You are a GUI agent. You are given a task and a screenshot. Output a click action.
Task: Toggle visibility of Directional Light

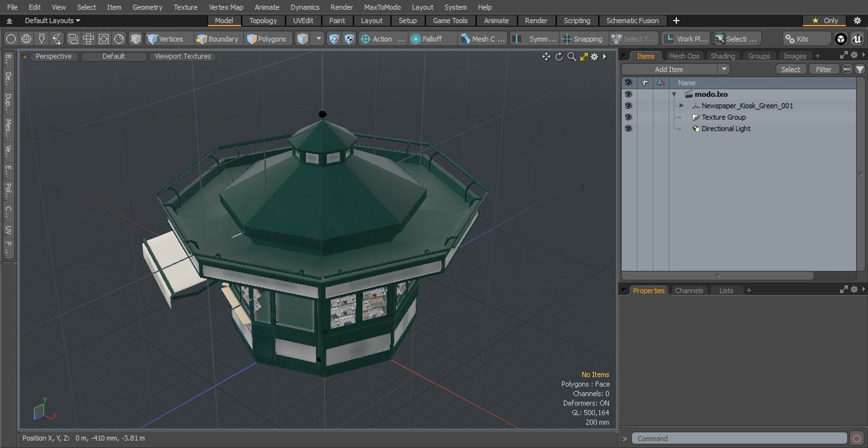pyautogui.click(x=628, y=128)
